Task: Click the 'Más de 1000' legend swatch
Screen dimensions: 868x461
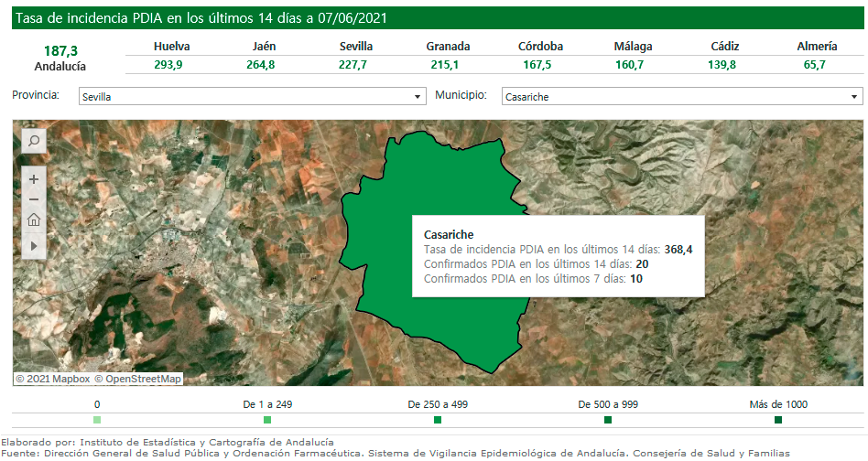Action: coord(778,420)
